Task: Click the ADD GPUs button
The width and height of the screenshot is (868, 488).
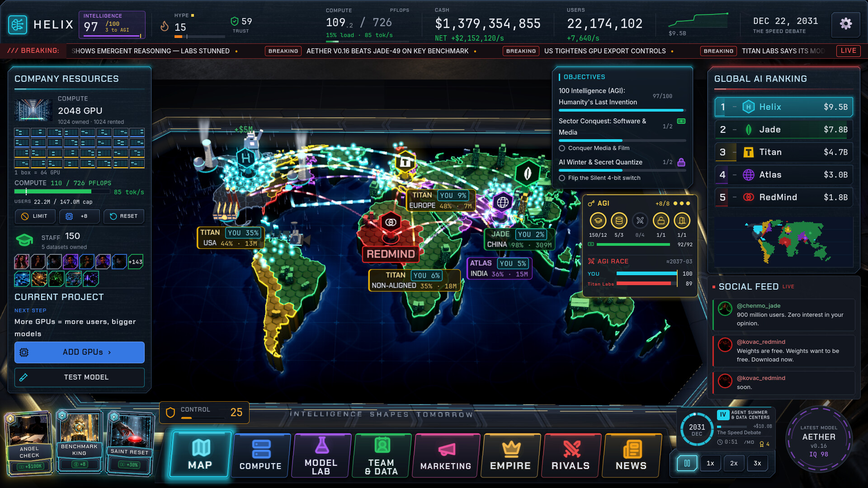Action: point(80,352)
